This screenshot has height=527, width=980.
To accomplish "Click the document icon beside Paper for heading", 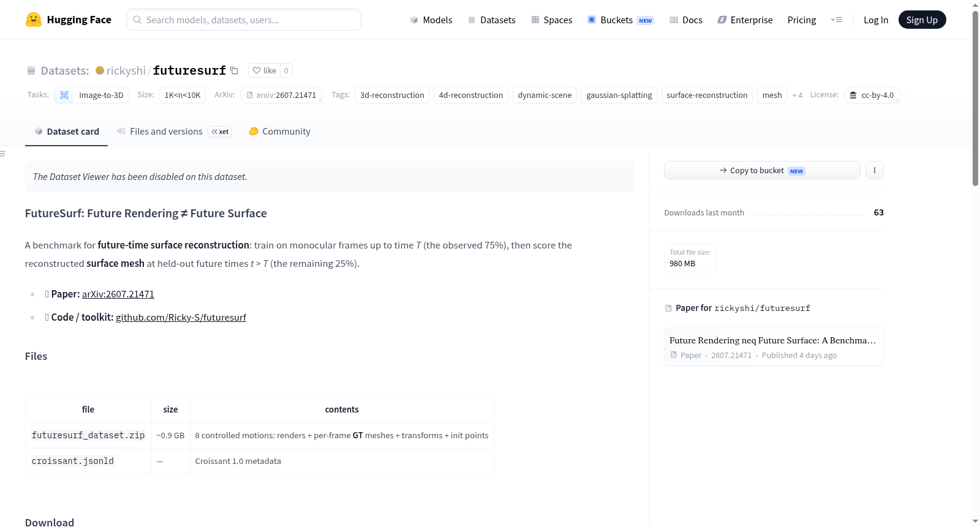I will pyautogui.click(x=668, y=308).
